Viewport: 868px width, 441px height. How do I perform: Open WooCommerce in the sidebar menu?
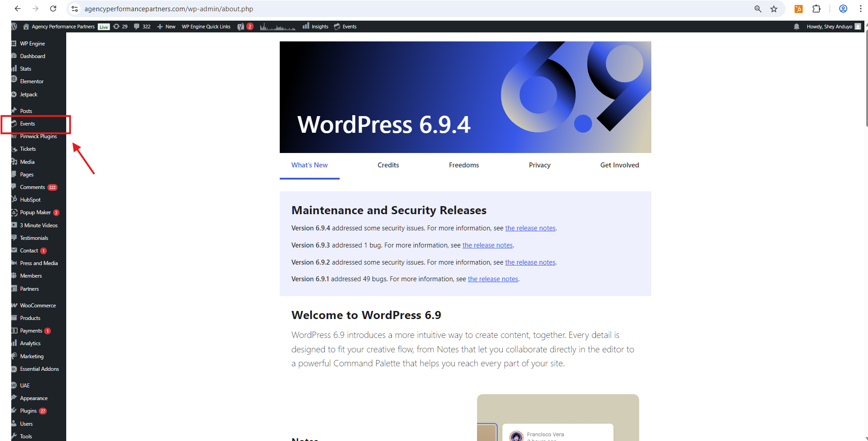tap(38, 306)
